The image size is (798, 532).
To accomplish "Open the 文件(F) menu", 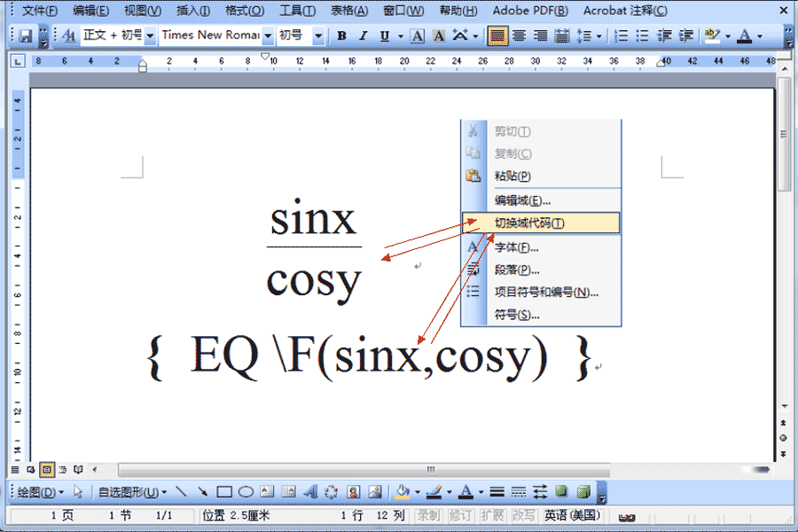I will click(x=40, y=11).
